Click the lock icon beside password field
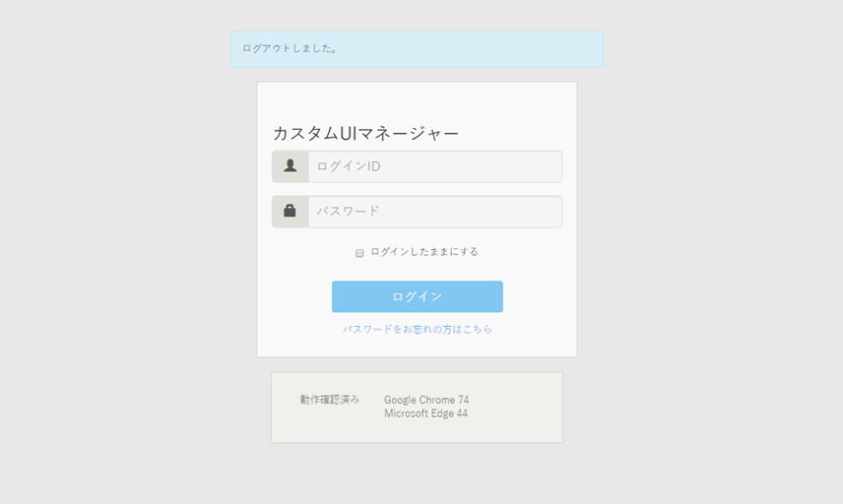The width and height of the screenshot is (843, 504). click(291, 211)
